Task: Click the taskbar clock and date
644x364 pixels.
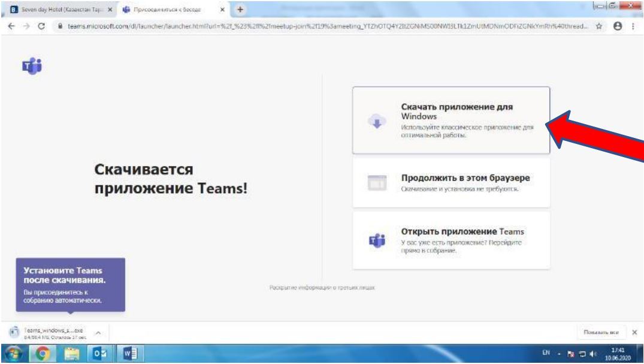Action: (x=618, y=354)
